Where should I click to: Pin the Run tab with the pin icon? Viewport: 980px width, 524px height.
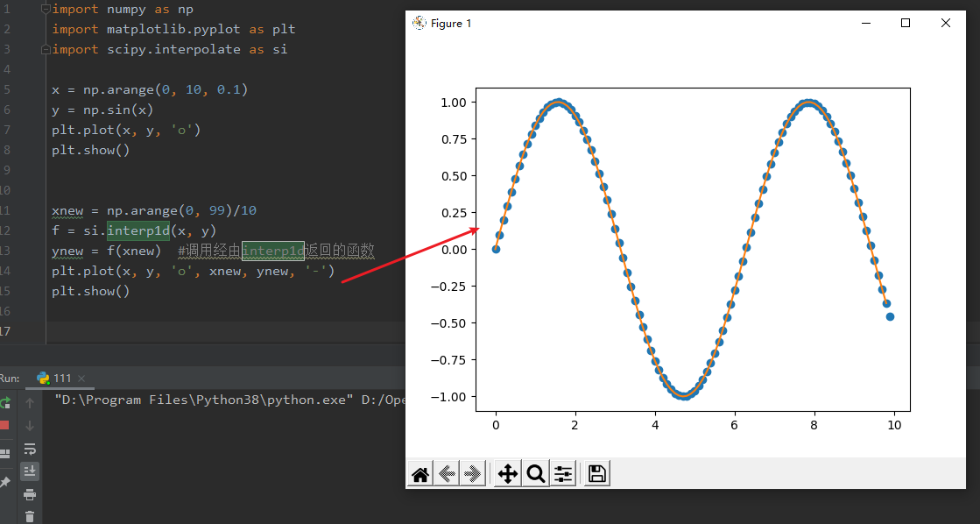point(5,481)
